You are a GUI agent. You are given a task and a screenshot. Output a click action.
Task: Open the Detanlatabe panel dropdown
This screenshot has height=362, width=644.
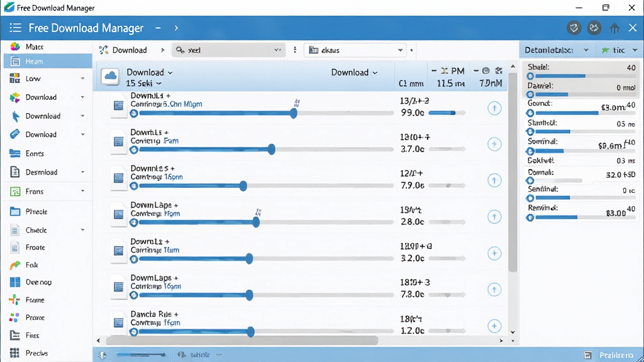[x=586, y=50]
